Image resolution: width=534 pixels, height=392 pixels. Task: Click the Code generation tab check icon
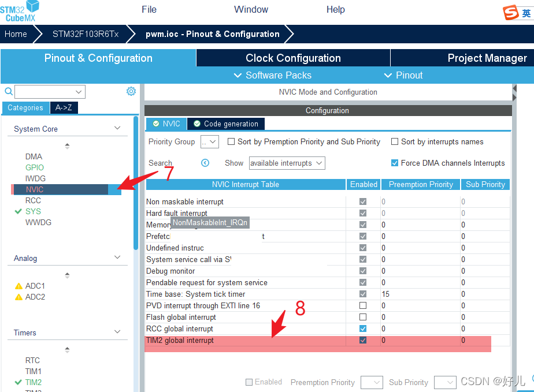tap(197, 124)
